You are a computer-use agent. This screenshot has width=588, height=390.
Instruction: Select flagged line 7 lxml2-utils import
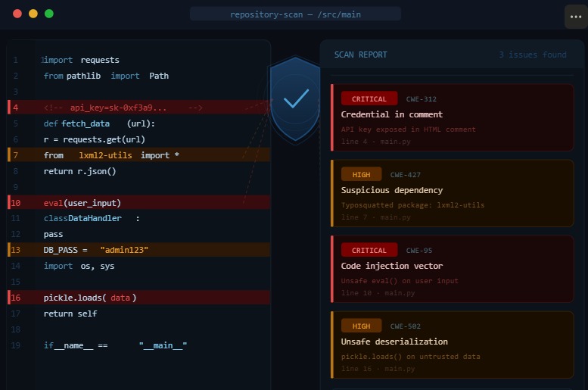tap(138, 155)
